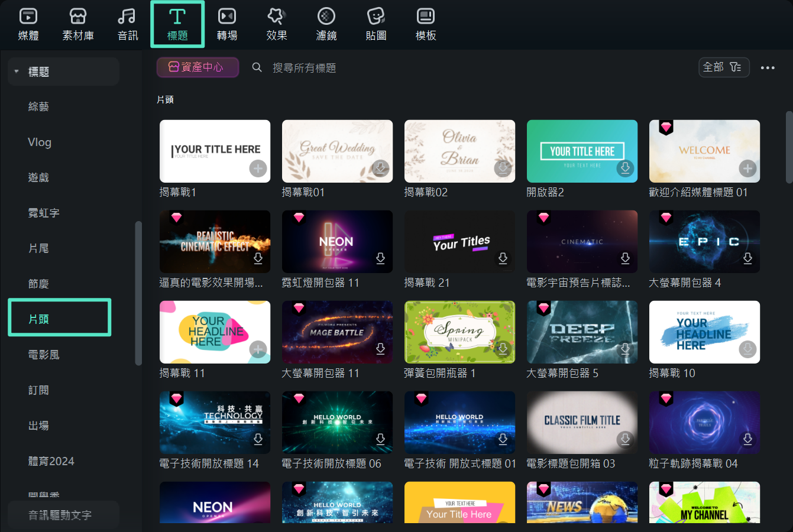Switch to the 轉場 transitions panel
The height and width of the screenshot is (532, 793).
226,24
